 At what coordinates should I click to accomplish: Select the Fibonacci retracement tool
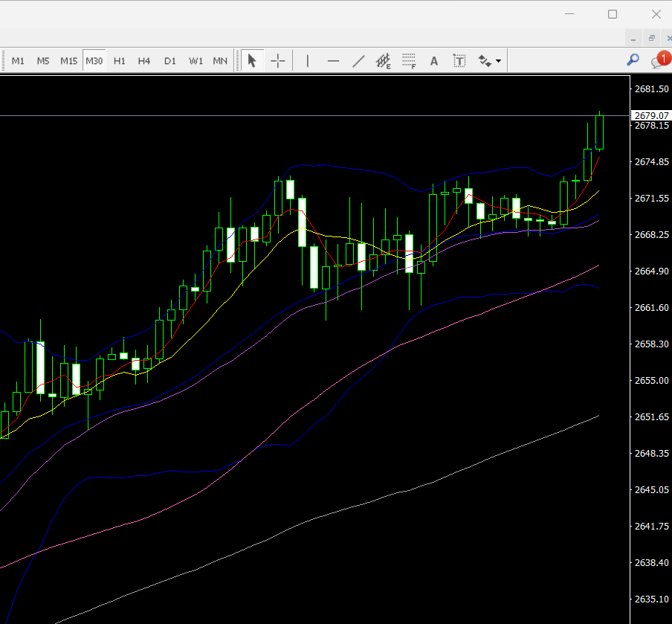click(409, 61)
